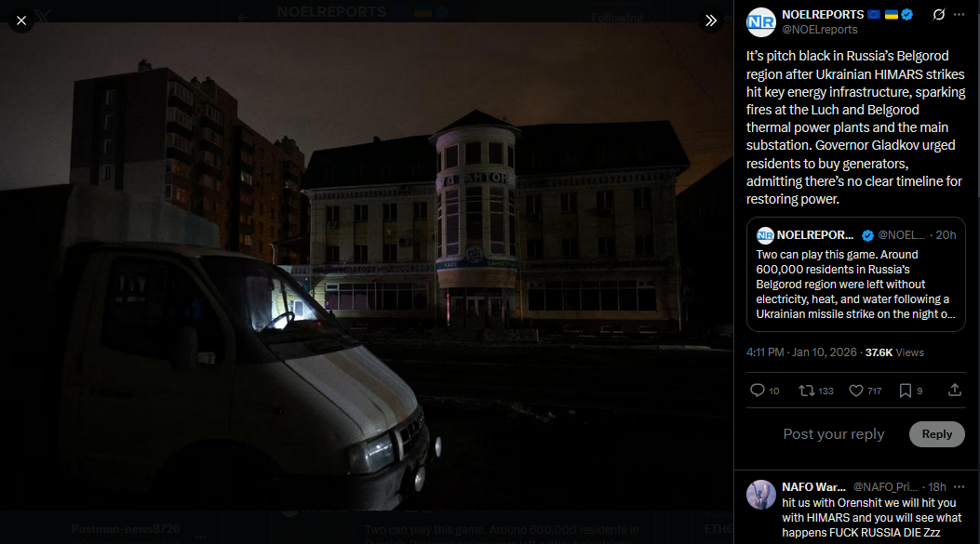
Task: Bookmark the post with the icon showing 9
Action: coord(910,391)
